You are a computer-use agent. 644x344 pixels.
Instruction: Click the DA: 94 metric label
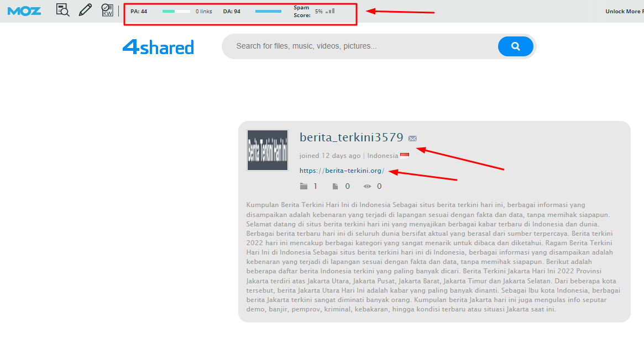232,10
